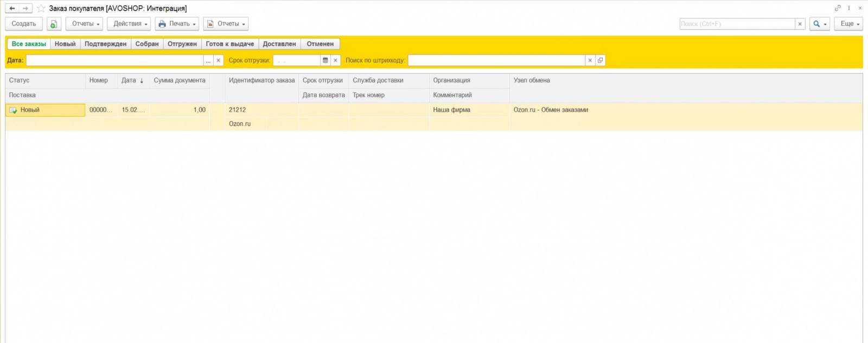Image resolution: width=868 pixels, height=343 pixels.
Task: Click the open icon after the barcode field
Action: click(600, 60)
